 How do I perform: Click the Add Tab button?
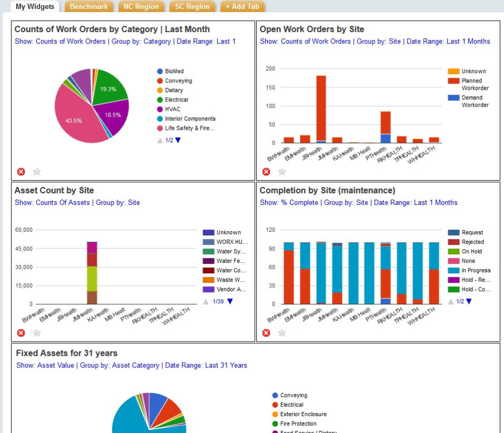[242, 7]
